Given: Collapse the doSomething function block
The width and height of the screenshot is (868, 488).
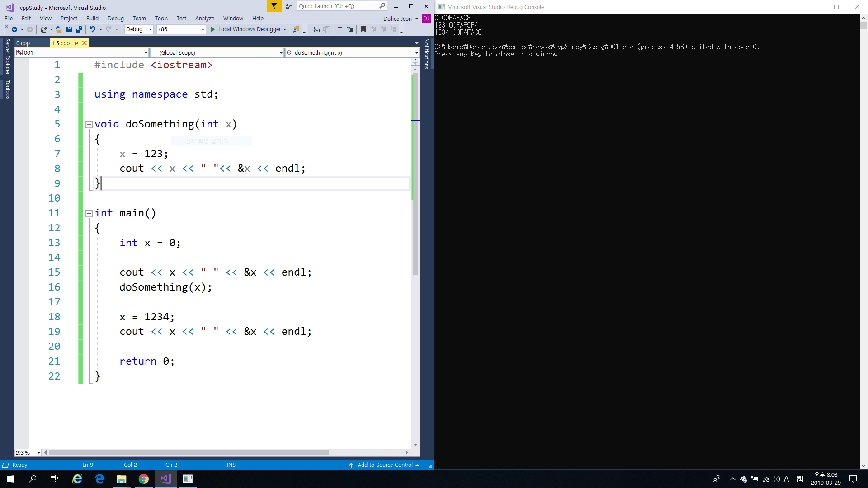Looking at the screenshot, I should [89, 124].
